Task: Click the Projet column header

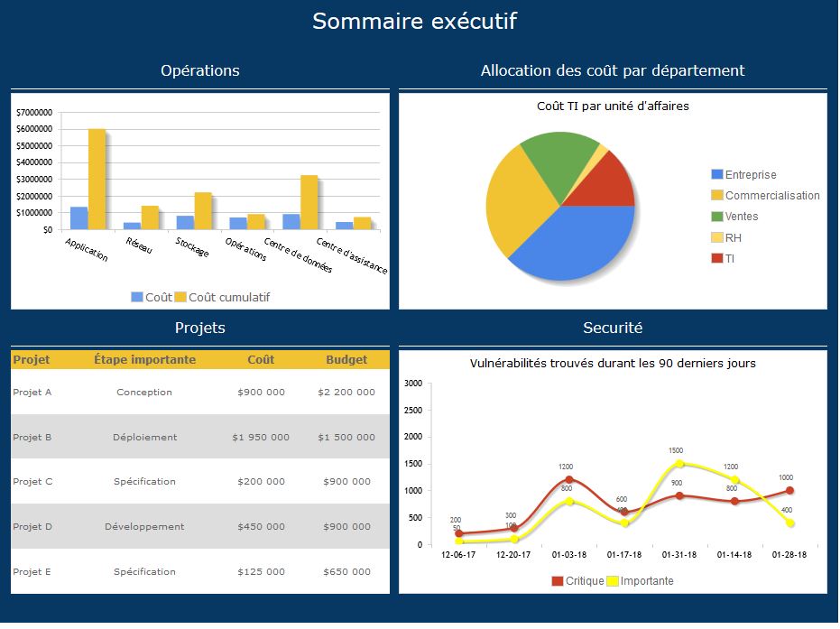Action: (x=31, y=359)
